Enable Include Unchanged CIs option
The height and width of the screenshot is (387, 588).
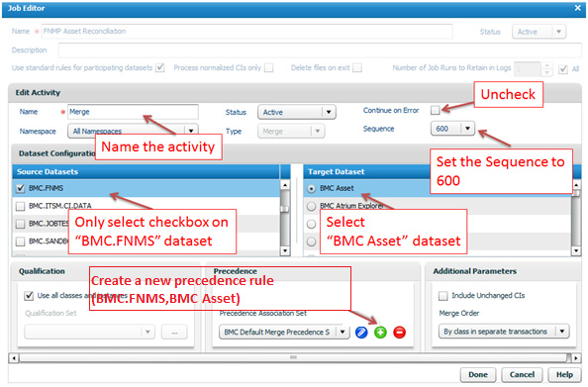pyautogui.click(x=442, y=296)
